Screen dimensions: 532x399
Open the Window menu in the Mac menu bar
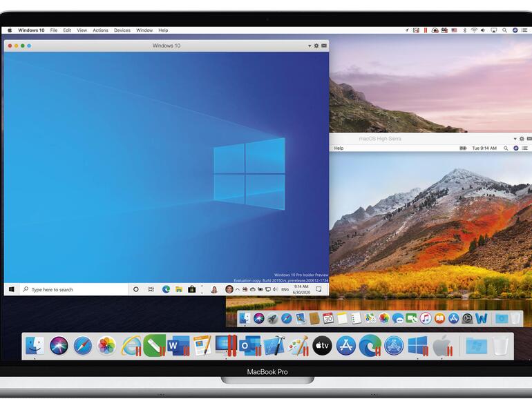[144, 30]
